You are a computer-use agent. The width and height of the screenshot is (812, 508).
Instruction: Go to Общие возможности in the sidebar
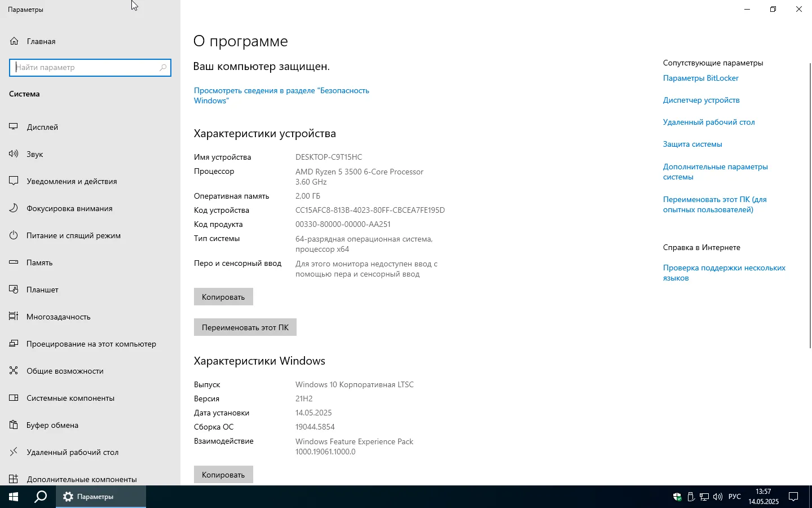(x=90, y=371)
